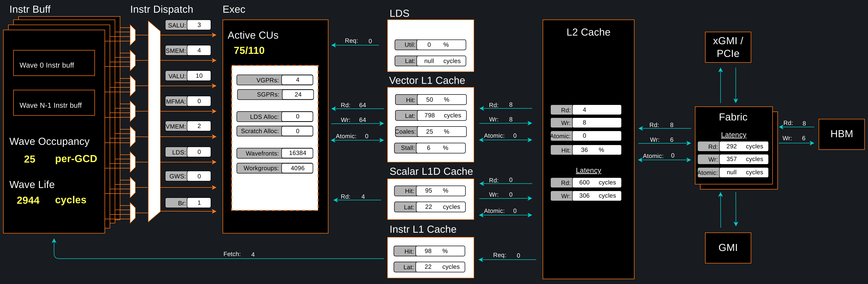Click the GMI block
The image size is (868, 284).
[x=727, y=248]
